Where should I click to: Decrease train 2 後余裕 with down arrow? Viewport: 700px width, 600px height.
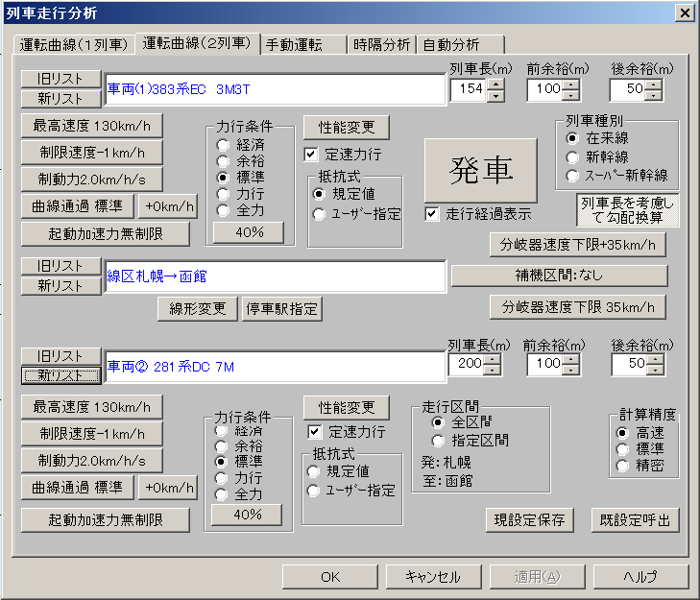656,370
